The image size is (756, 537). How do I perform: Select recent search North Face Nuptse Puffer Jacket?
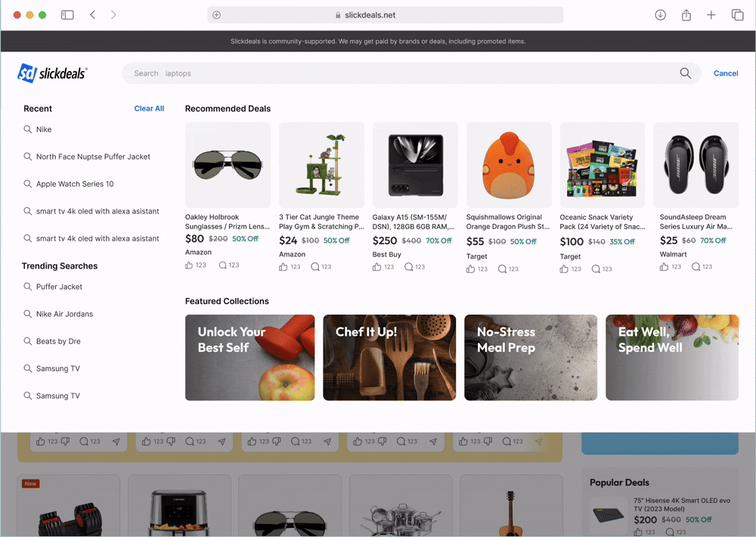(x=93, y=157)
